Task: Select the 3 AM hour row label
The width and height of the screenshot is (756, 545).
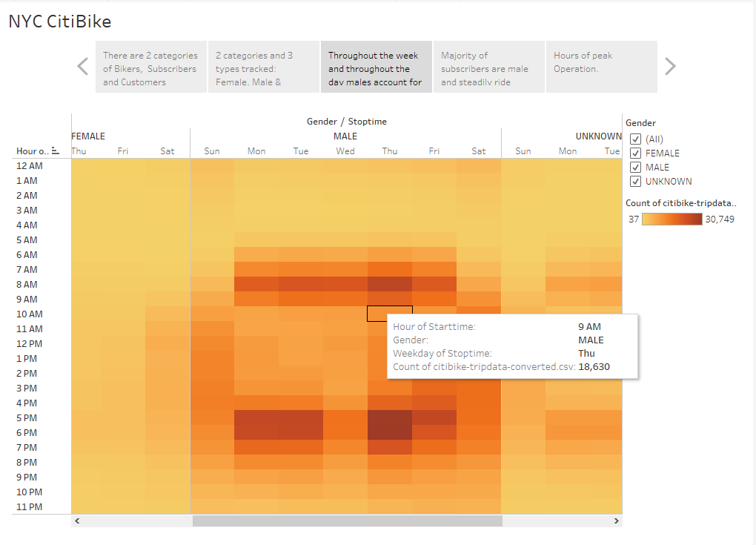Action: (27, 211)
